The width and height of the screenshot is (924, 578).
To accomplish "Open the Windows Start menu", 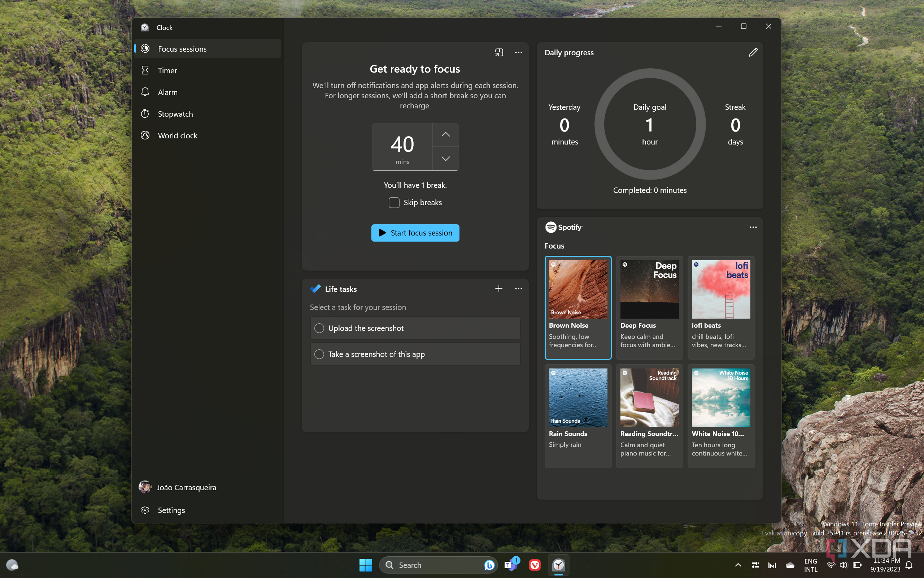I will pos(365,565).
